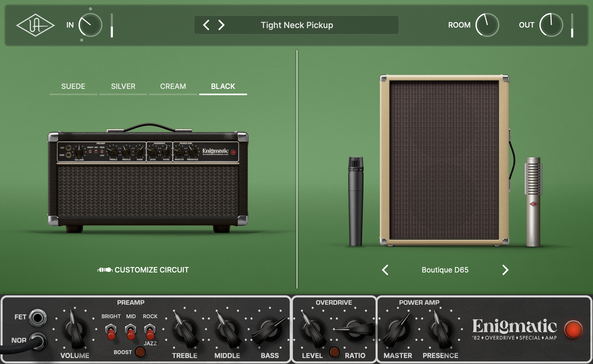The image size is (593, 364).
Task: Toggle the BOOST button
Action: click(x=140, y=352)
